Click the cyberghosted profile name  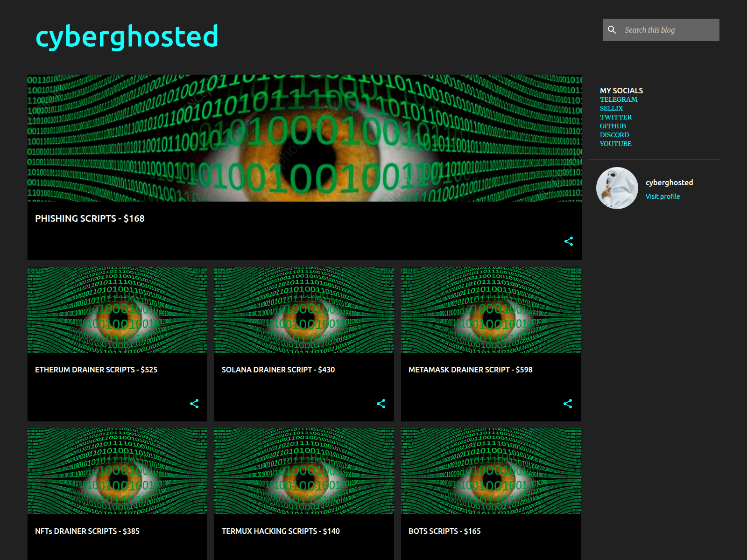tap(669, 182)
